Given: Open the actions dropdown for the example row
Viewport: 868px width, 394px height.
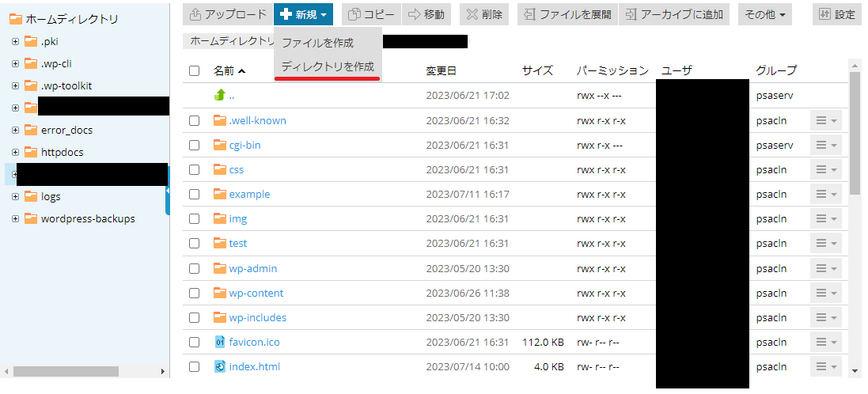Looking at the screenshot, I should pos(826,195).
